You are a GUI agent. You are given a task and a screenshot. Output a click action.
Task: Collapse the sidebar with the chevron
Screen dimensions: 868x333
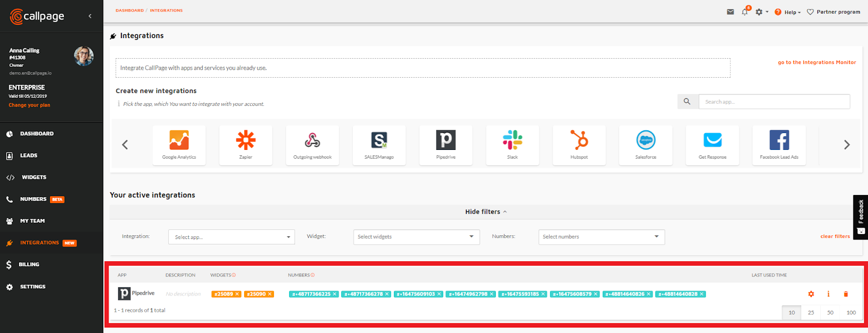pyautogui.click(x=90, y=16)
